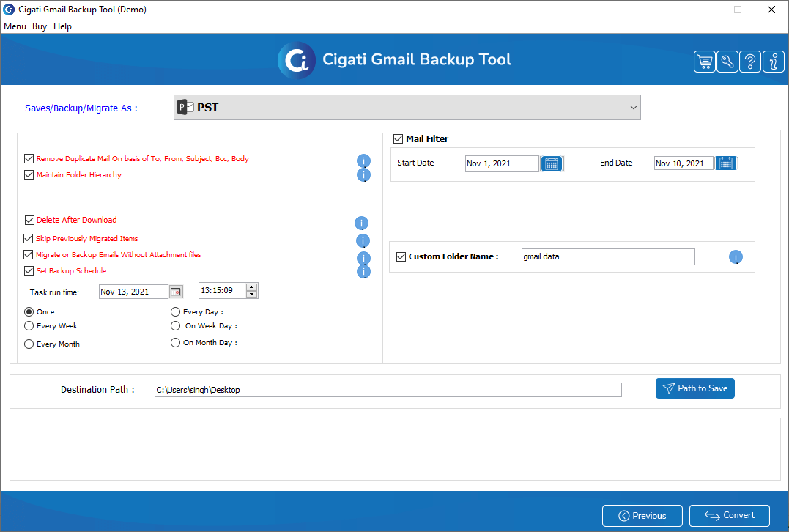Select On Month Day option

[175, 343]
